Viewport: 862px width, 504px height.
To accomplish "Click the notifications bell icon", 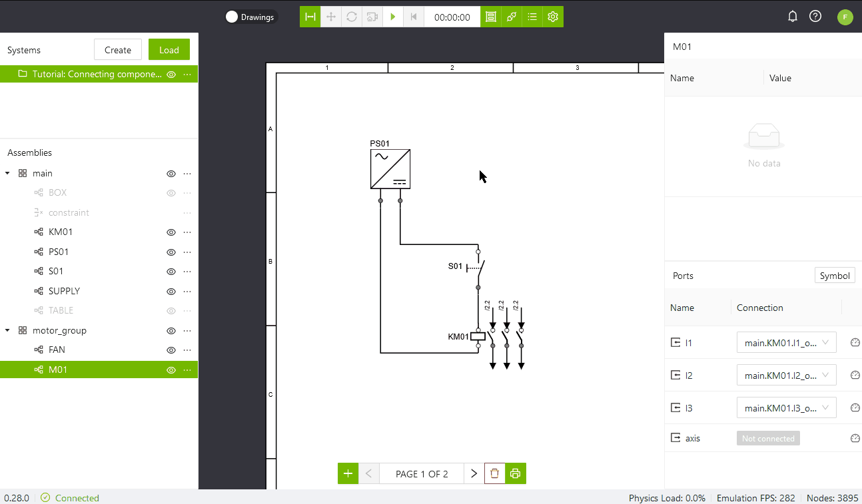I will 792,17.
